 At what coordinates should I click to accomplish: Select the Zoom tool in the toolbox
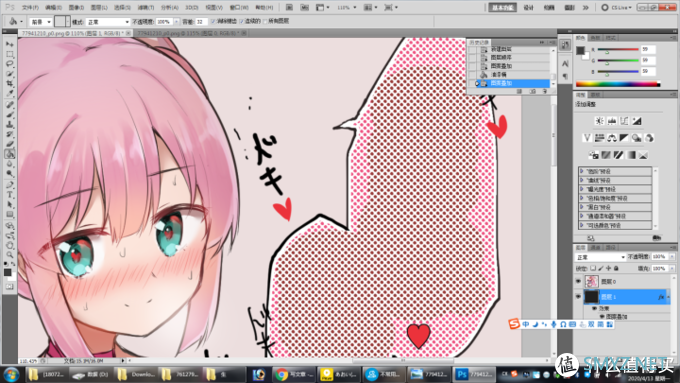(x=10, y=255)
